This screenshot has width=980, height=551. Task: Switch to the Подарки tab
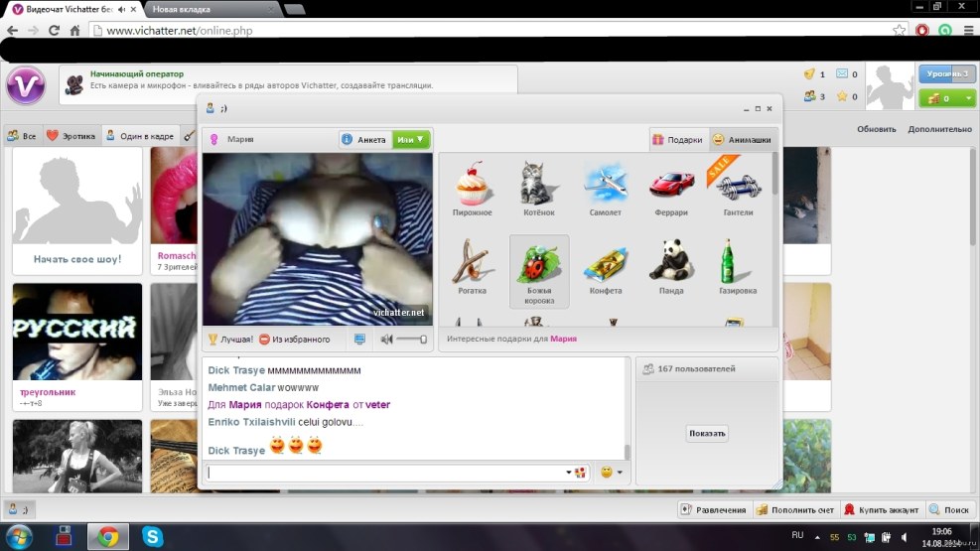click(678, 140)
